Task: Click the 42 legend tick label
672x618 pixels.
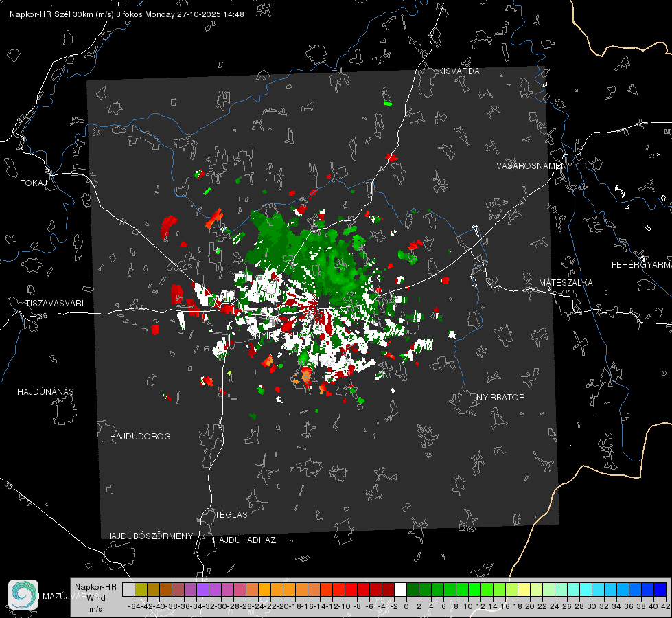Action: (x=666, y=606)
